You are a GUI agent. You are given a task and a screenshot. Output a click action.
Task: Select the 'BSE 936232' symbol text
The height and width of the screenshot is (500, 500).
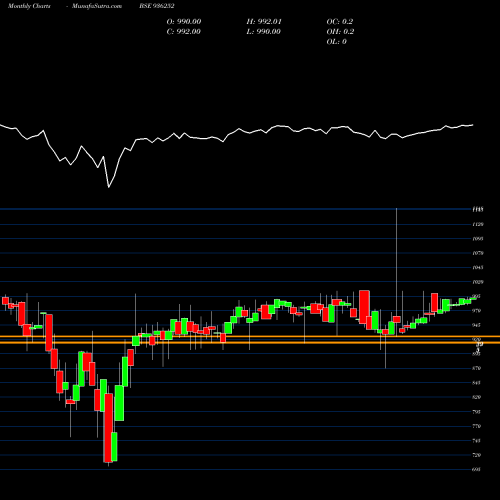[157, 6]
